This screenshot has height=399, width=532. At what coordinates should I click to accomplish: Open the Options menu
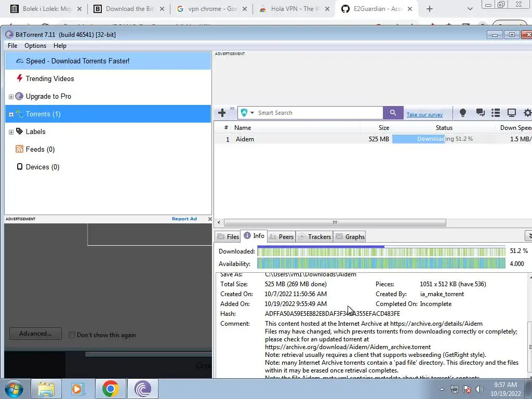tap(35, 46)
